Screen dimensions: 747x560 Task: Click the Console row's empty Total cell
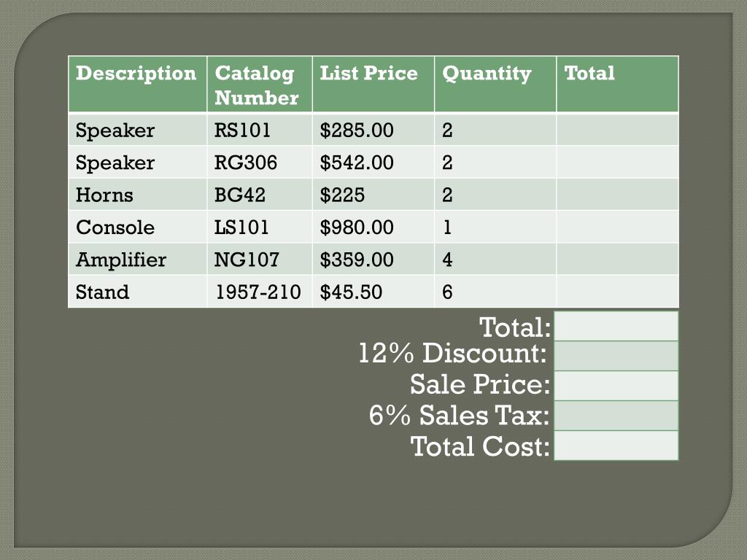pos(618,227)
